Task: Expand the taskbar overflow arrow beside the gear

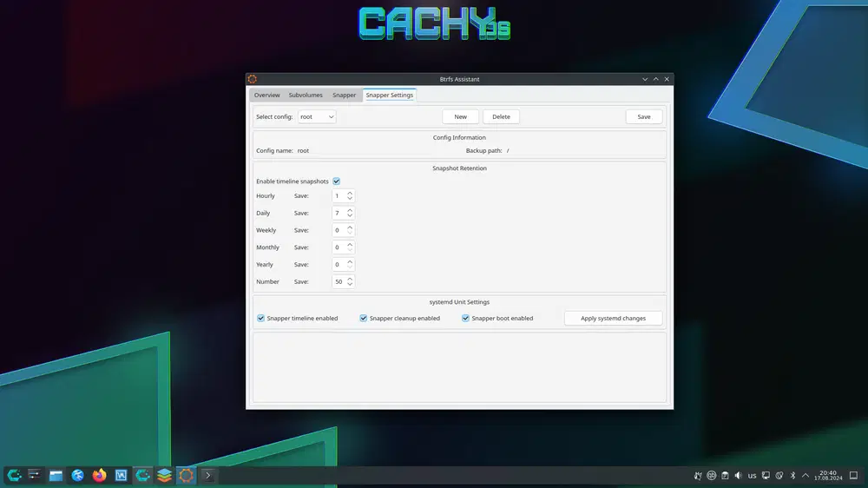Action: 208,475
